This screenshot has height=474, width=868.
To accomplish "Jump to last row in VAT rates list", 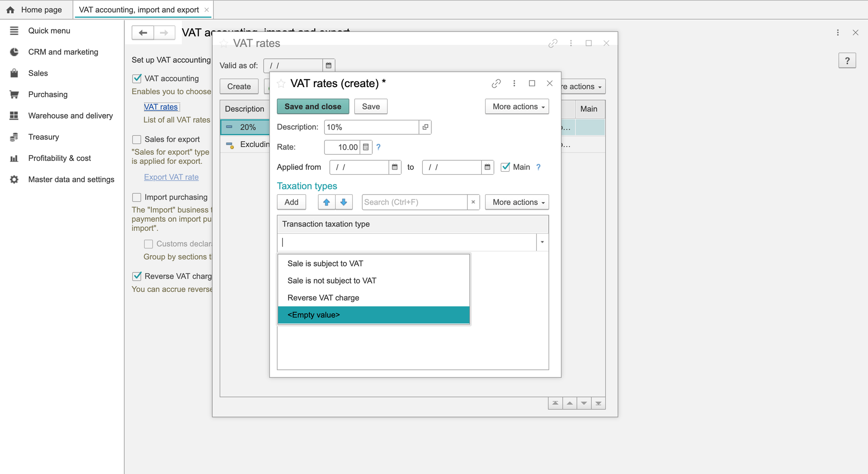I will (599, 404).
